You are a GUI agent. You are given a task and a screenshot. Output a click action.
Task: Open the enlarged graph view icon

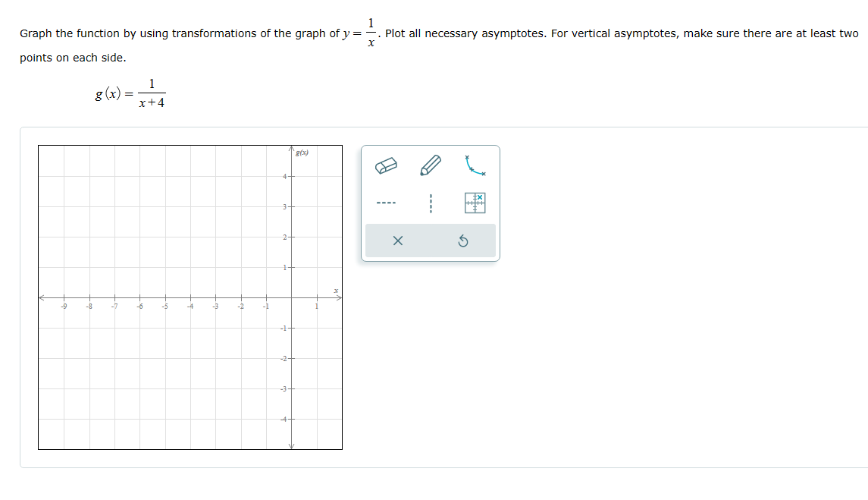[x=475, y=203]
